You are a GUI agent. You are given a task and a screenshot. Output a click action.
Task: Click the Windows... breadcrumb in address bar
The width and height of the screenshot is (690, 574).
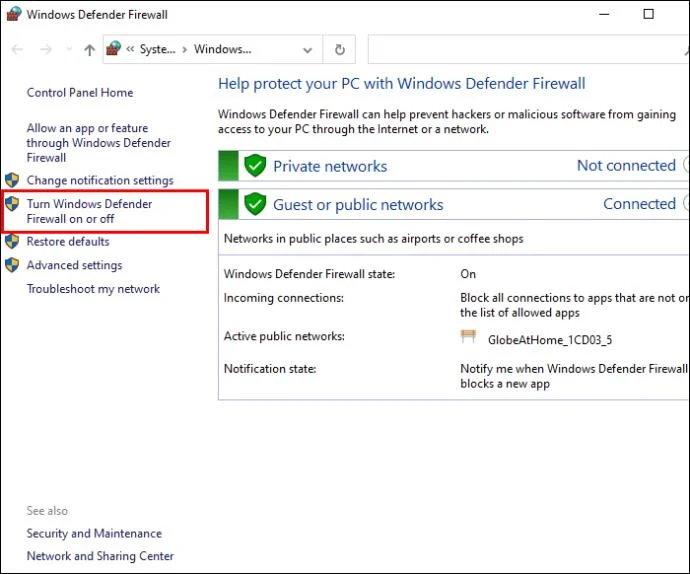[223, 49]
